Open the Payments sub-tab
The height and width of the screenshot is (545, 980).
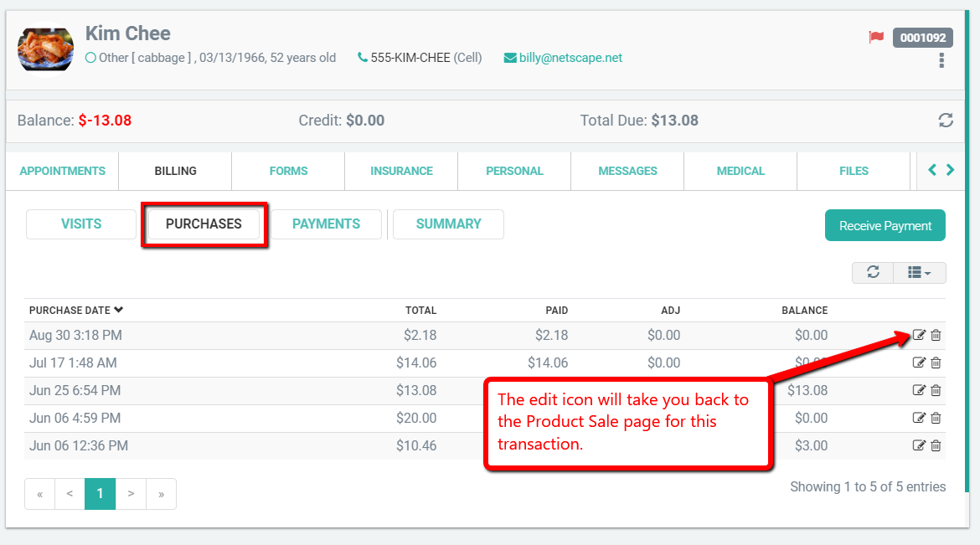(x=326, y=224)
